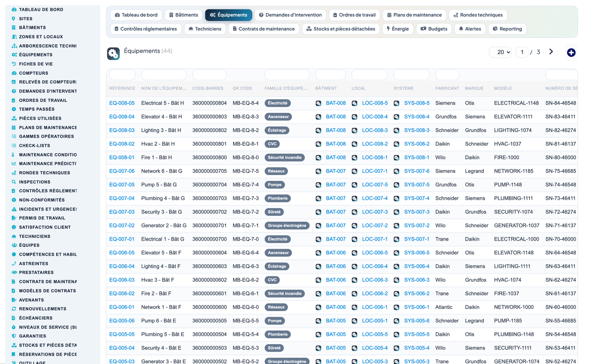Click the lookup icon beside LOC-007-5
The width and height of the screenshot is (589, 364).
tap(355, 185)
